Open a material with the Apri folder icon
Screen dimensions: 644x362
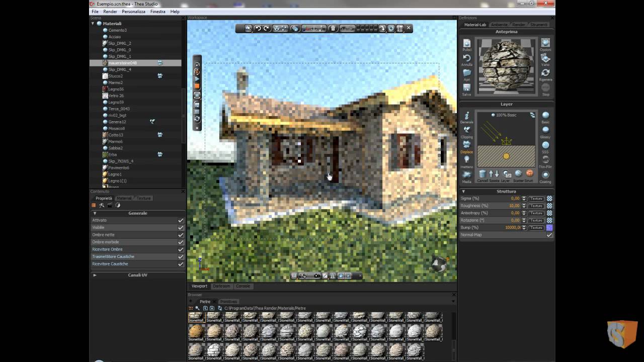(x=467, y=73)
